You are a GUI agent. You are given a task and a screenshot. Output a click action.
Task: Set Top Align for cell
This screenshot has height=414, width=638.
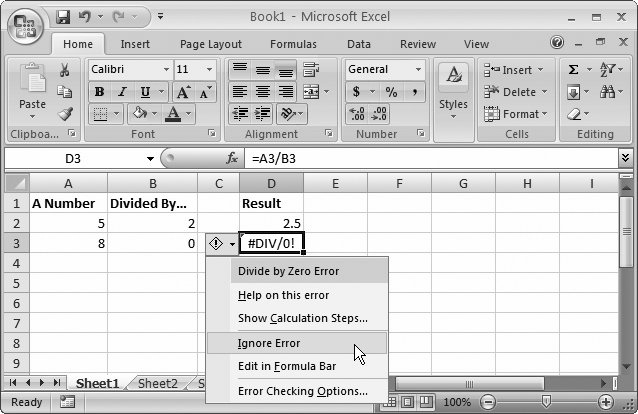coord(240,70)
